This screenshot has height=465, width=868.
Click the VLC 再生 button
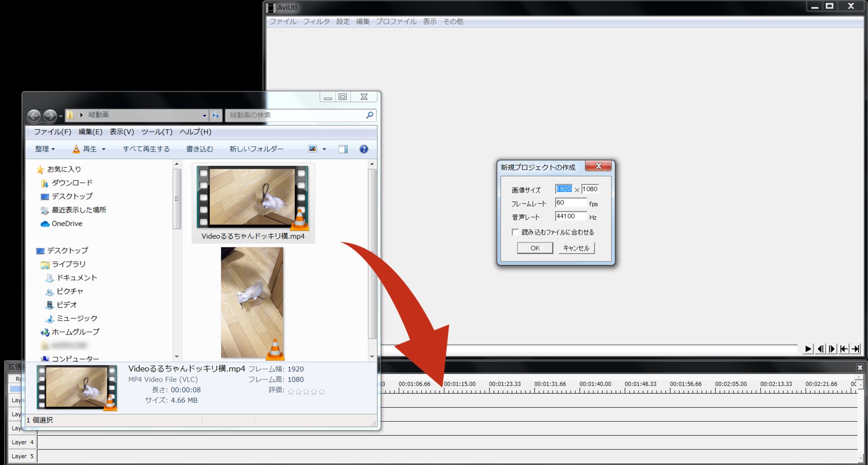(x=84, y=149)
